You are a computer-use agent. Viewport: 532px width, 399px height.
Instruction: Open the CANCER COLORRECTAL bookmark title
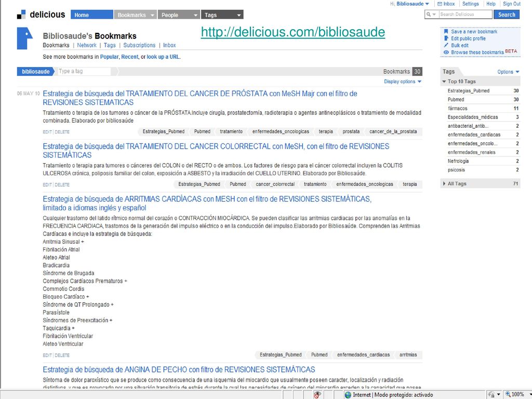click(x=216, y=151)
